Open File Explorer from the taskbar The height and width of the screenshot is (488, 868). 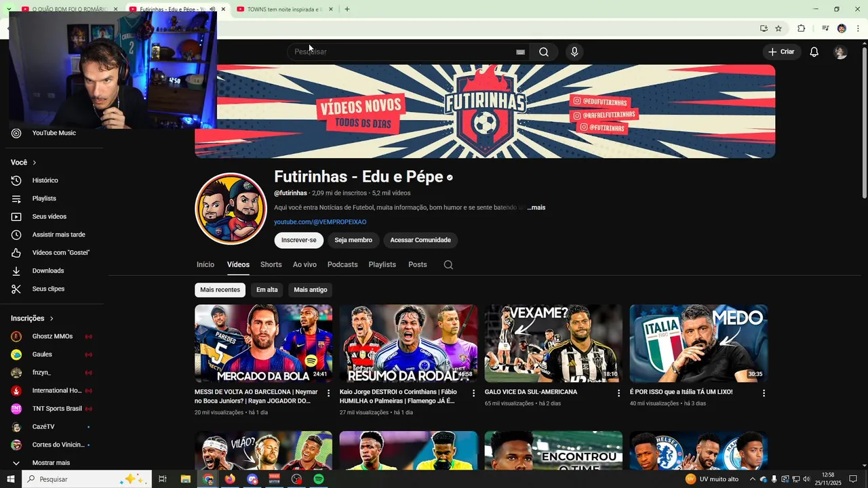(185, 479)
